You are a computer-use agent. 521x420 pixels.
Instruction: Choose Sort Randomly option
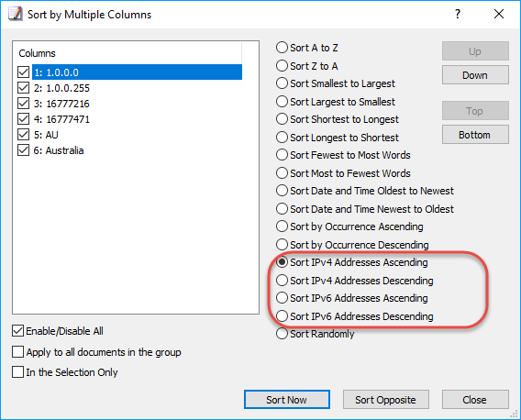(x=282, y=334)
